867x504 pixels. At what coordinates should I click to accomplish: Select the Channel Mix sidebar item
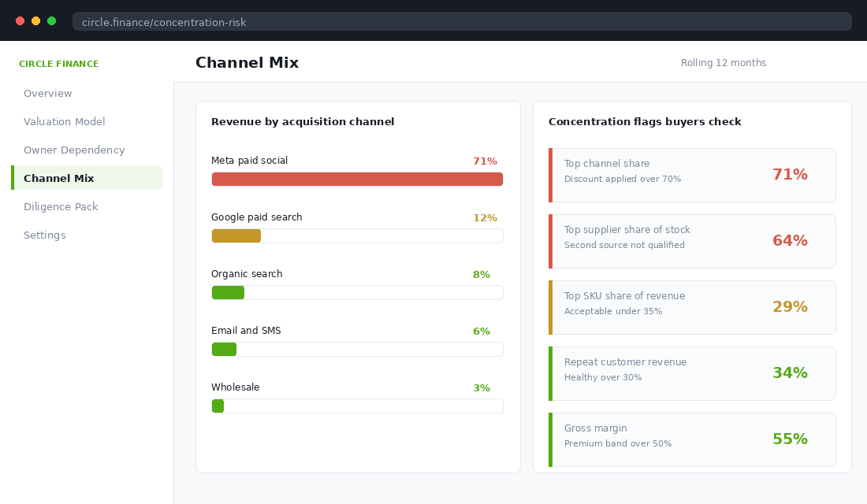[87, 178]
